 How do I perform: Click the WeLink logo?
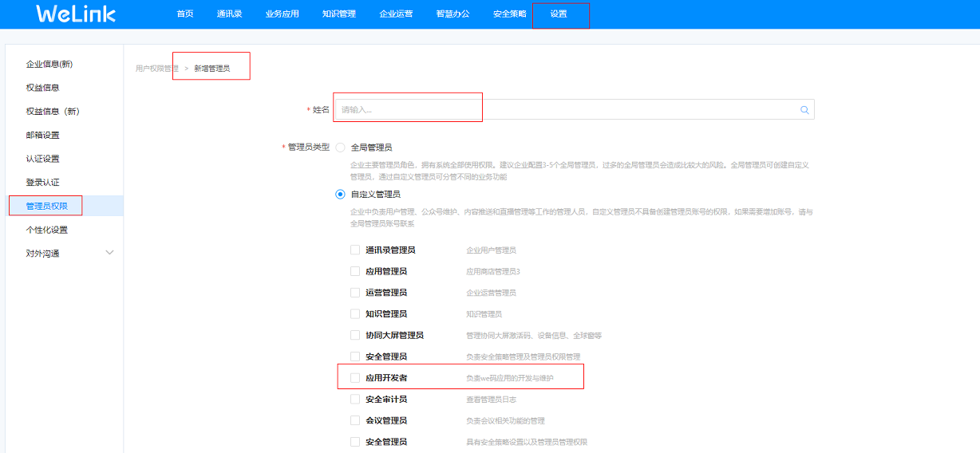tap(76, 14)
